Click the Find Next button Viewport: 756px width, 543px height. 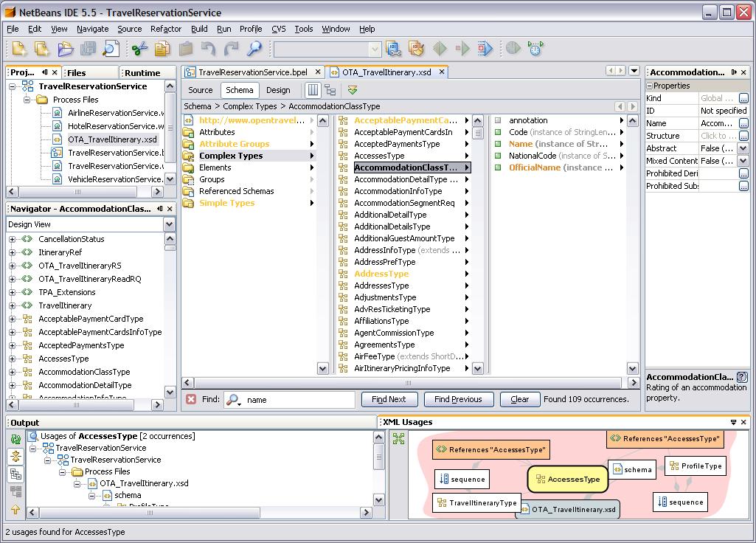tap(389, 399)
